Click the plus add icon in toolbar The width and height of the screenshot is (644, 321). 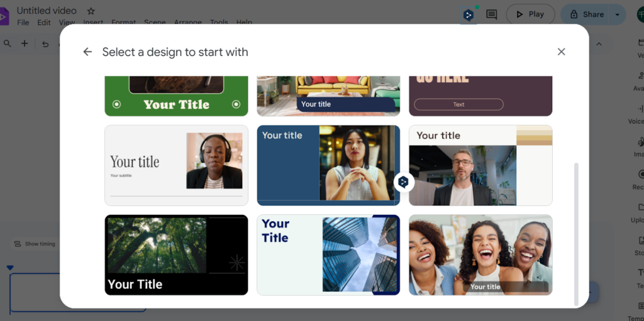25,43
